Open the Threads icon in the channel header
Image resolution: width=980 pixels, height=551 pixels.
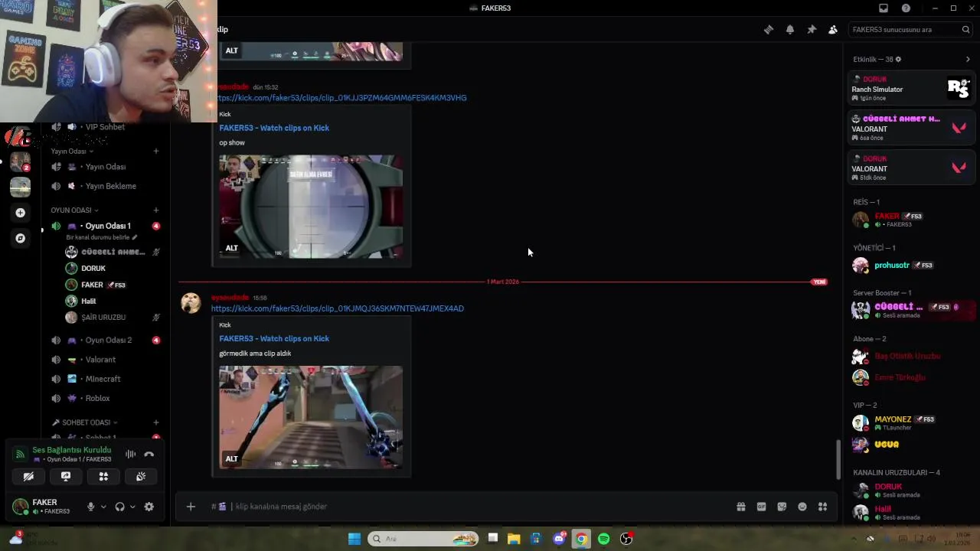769,30
